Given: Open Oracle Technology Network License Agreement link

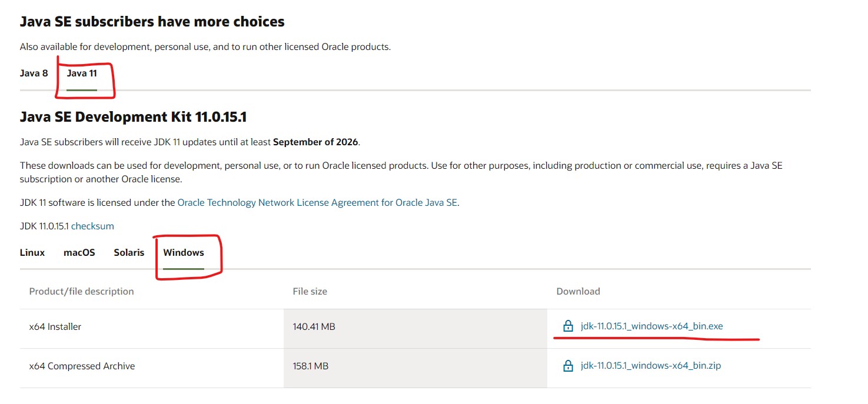Looking at the screenshot, I should click(317, 202).
